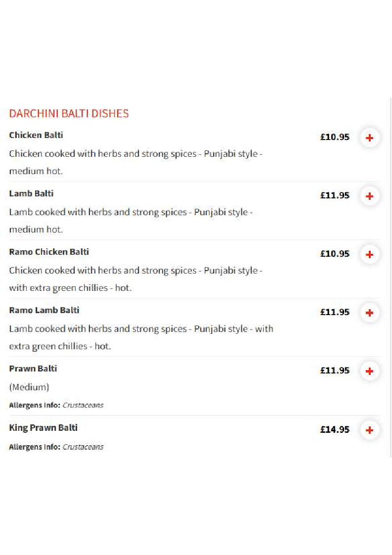Click King Prawn Balti allergens info text
Screen dimensions: 392x555
[x=56, y=447]
